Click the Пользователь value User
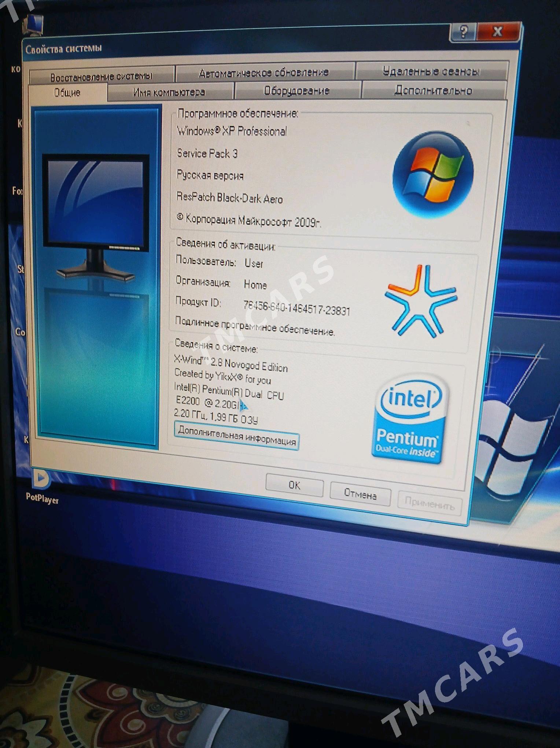560x748 pixels. coord(254,263)
